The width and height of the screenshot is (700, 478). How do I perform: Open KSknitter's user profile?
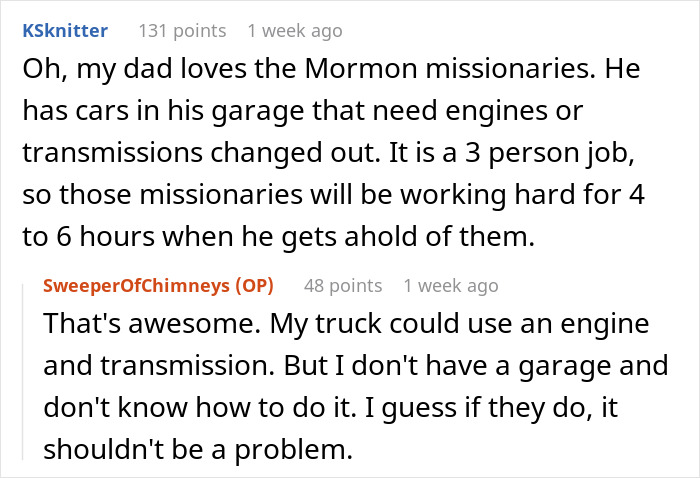coord(64,31)
